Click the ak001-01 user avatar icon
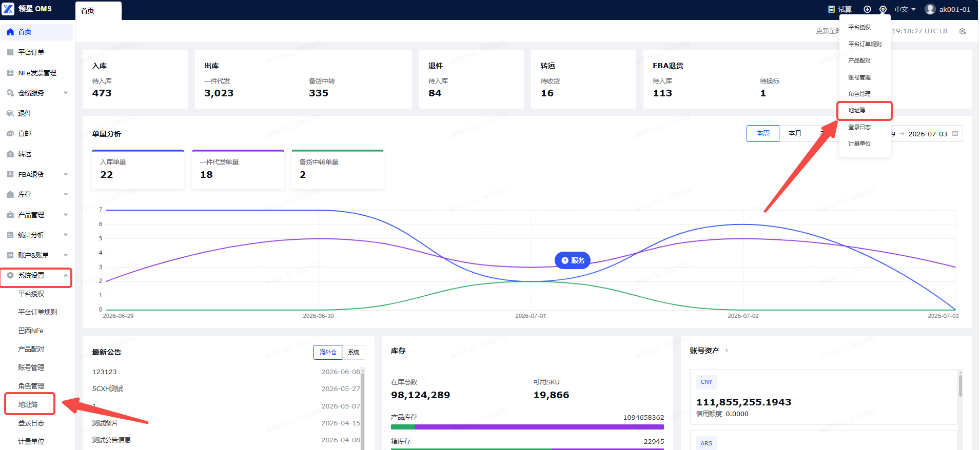 point(930,9)
